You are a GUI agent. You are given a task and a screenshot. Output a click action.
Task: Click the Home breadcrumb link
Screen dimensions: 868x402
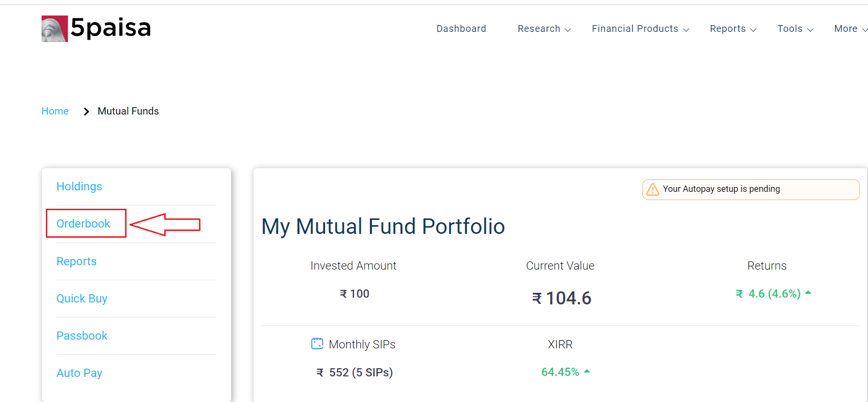[55, 111]
